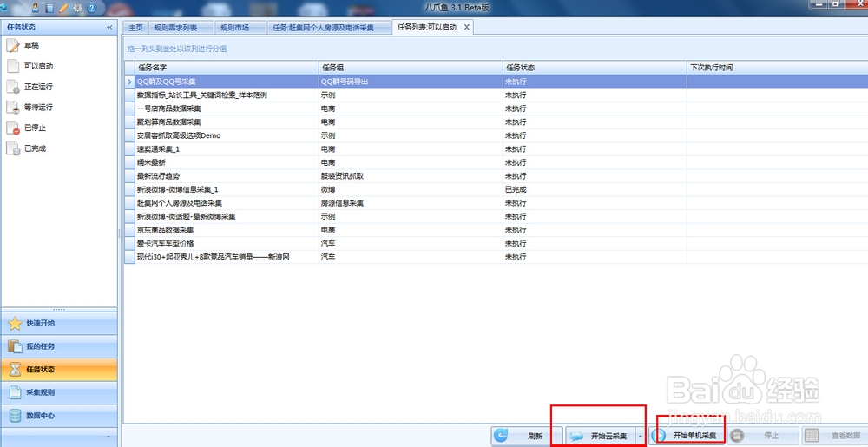
Task: Click the 已停止 stopped icon in sidebar
Action: coord(13,128)
